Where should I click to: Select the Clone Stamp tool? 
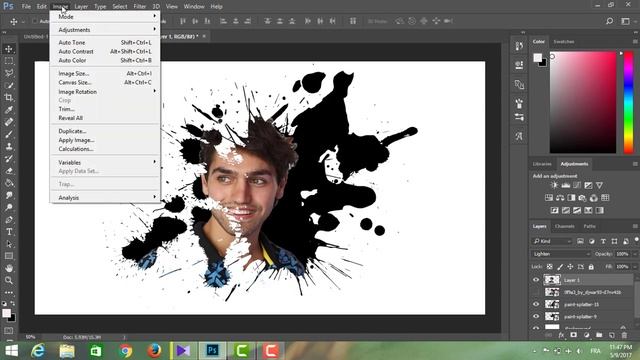(9, 147)
